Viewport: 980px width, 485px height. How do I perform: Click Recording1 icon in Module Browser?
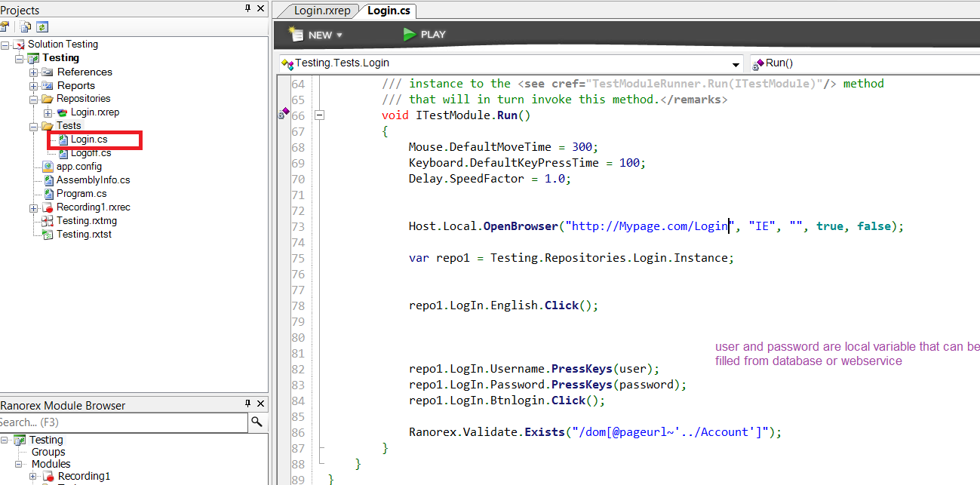[x=49, y=476]
